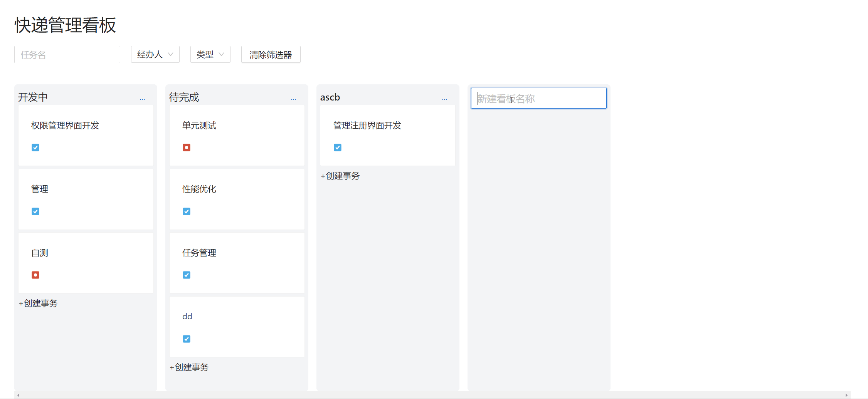Click the 任务名 search input
868x399 pixels.
pos(67,54)
